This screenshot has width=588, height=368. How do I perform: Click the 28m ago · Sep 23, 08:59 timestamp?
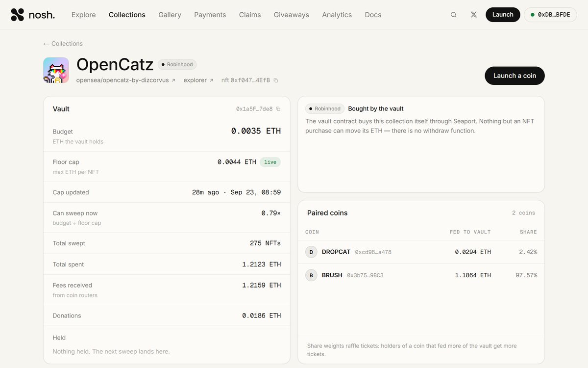click(236, 192)
